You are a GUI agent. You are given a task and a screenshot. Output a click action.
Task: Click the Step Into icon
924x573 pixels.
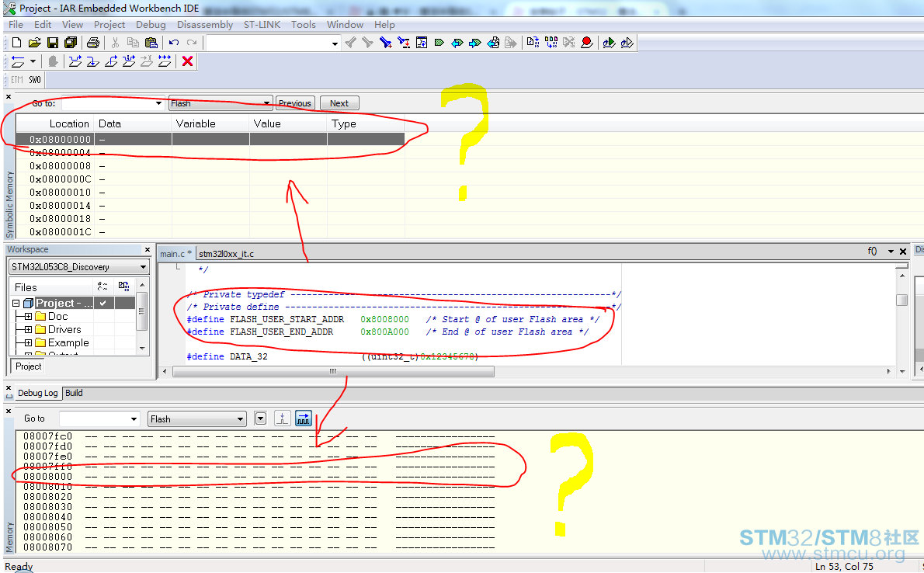pos(93,61)
